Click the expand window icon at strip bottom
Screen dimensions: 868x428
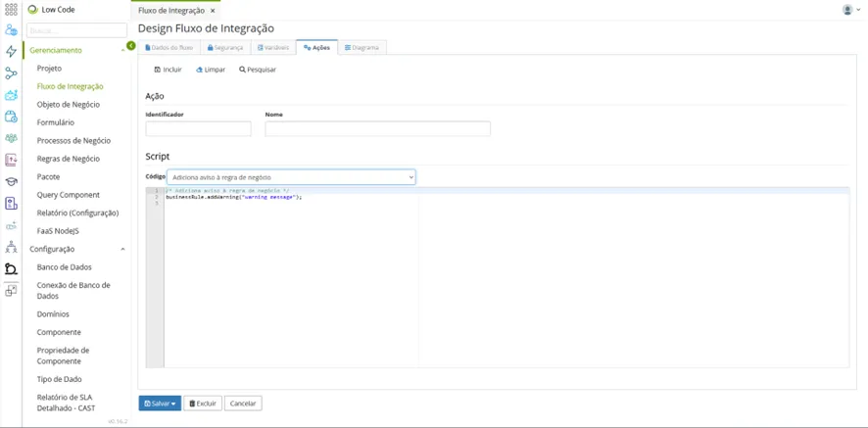pos(11,290)
